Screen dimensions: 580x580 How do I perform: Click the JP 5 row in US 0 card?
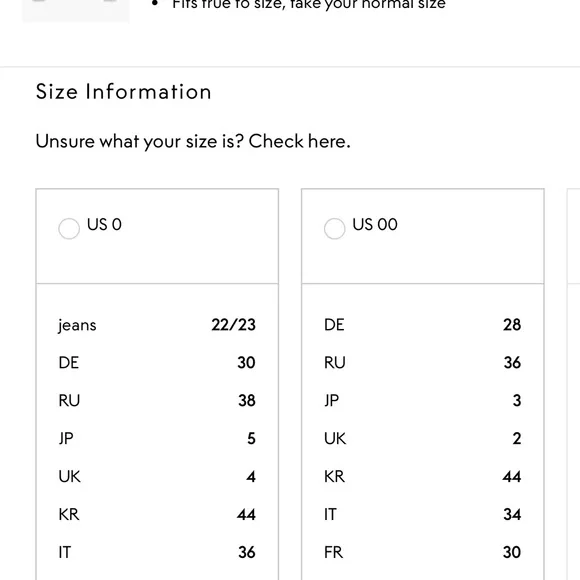point(157,439)
